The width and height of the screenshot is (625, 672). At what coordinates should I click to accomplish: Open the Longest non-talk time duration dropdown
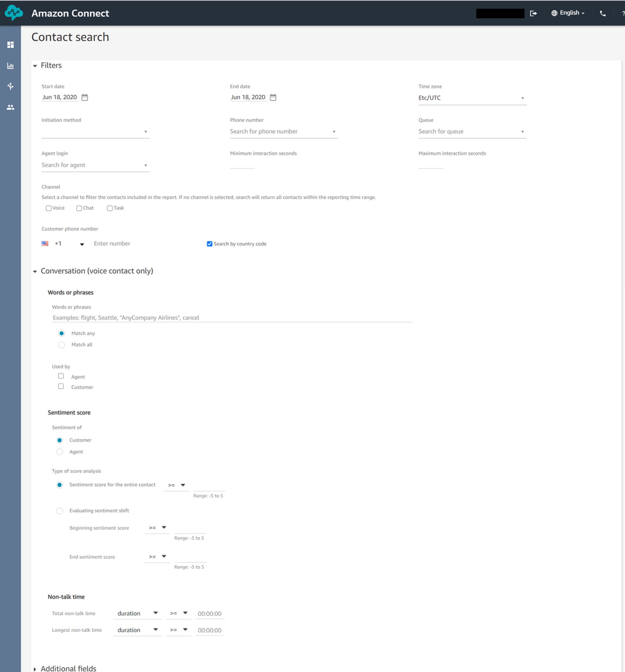click(137, 630)
